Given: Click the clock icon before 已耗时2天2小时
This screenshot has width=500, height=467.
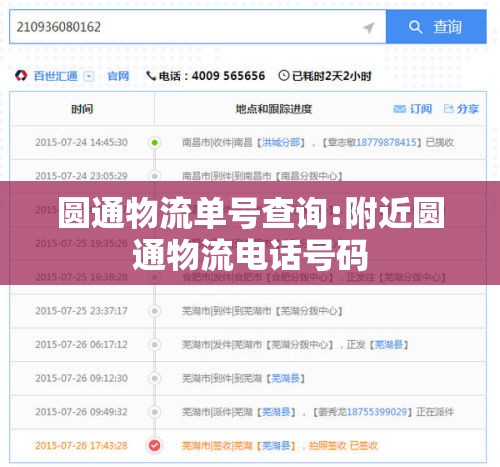Looking at the screenshot, I should (283, 76).
